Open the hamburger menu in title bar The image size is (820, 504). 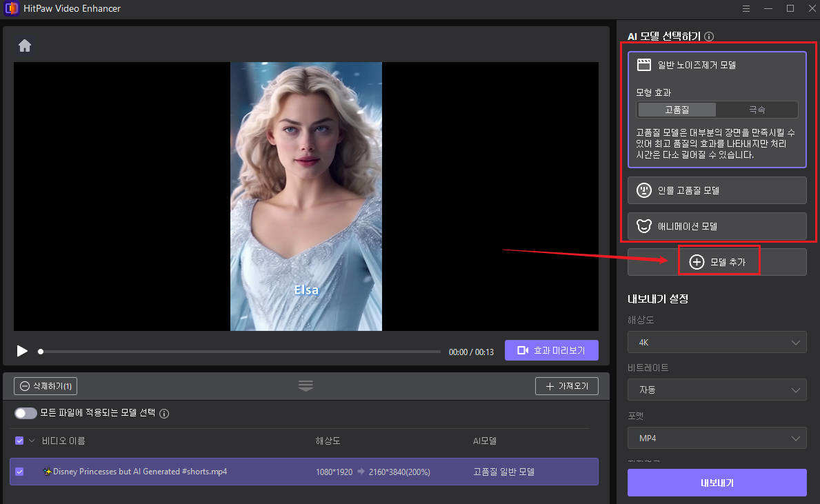[x=746, y=9]
